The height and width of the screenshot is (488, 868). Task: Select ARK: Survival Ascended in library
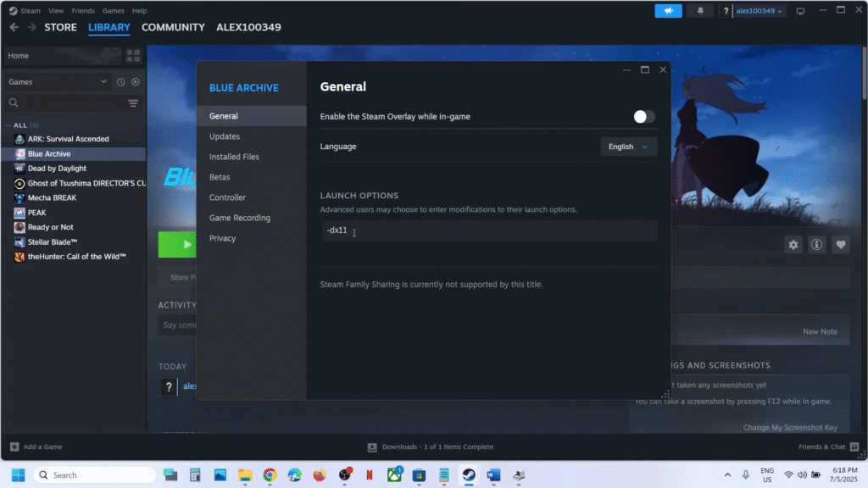(x=75, y=139)
